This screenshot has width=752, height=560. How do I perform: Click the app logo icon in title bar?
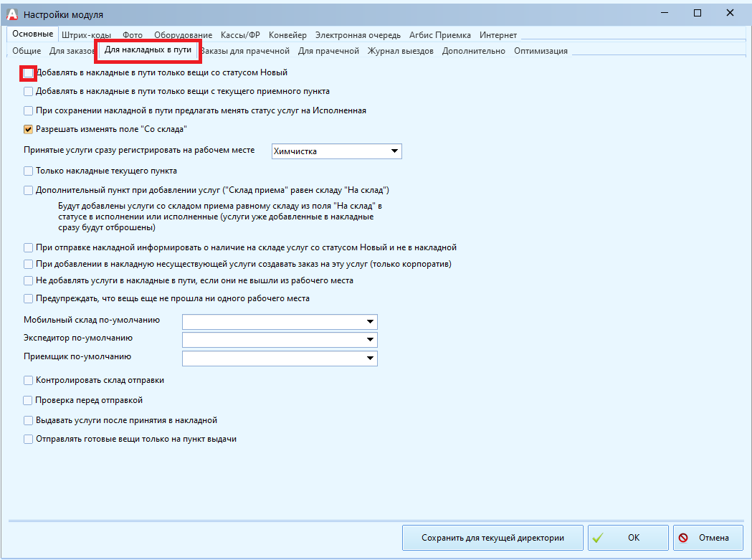(x=11, y=14)
